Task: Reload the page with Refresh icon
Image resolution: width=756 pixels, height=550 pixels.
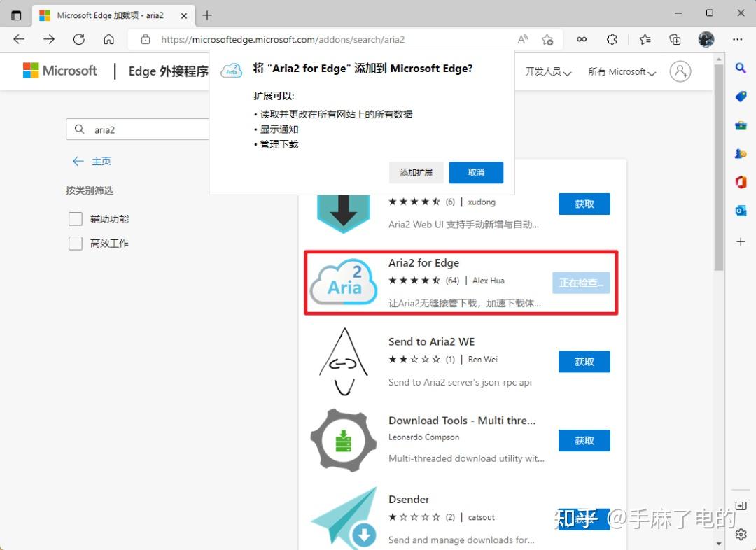Action: pyautogui.click(x=78, y=39)
